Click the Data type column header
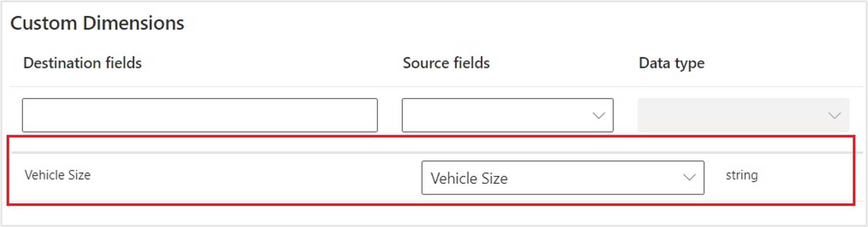The height and width of the screenshot is (227, 868). [671, 63]
